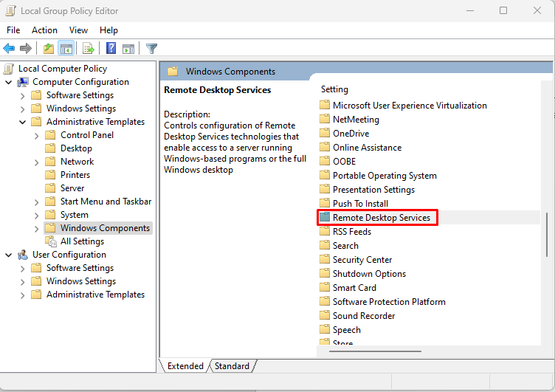Click the Forward arrow toolbar icon

tap(26, 48)
